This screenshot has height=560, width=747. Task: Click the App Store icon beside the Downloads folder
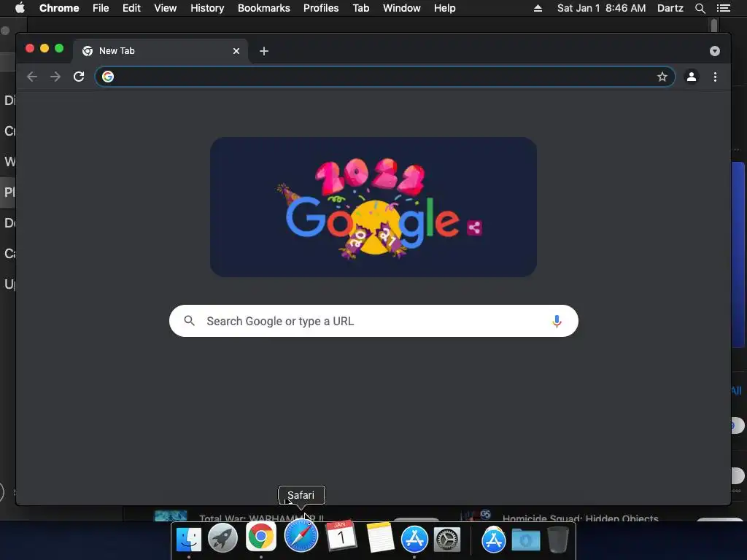point(494,540)
